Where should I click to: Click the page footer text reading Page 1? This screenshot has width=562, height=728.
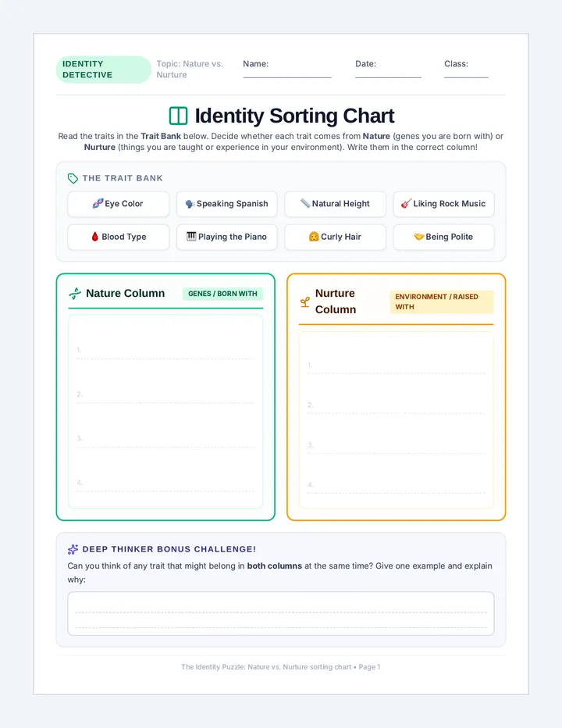click(369, 667)
